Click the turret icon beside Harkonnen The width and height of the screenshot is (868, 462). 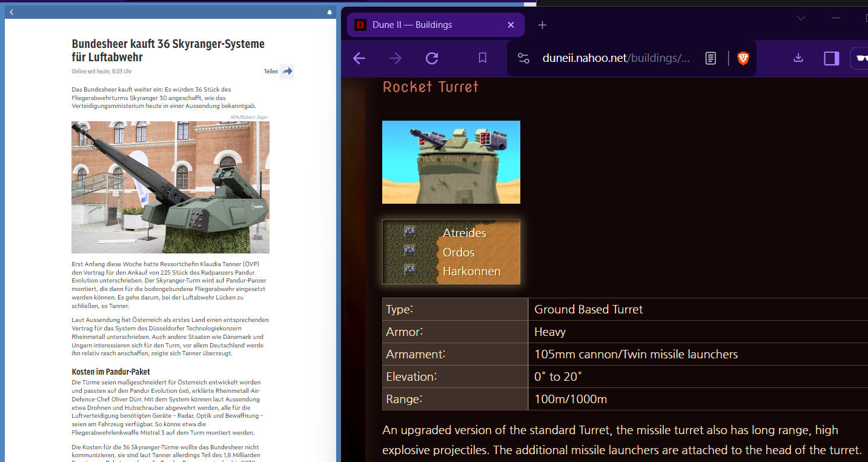pyautogui.click(x=410, y=270)
